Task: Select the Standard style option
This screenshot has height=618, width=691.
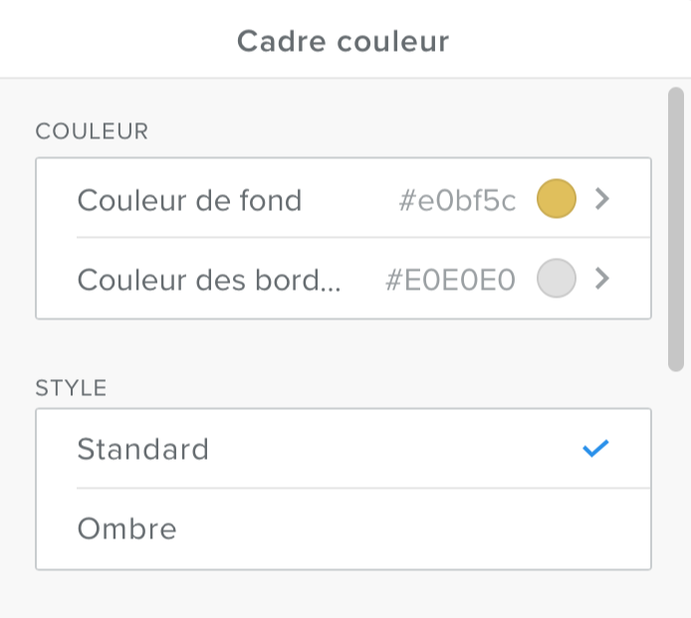Action: tap(143, 449)
